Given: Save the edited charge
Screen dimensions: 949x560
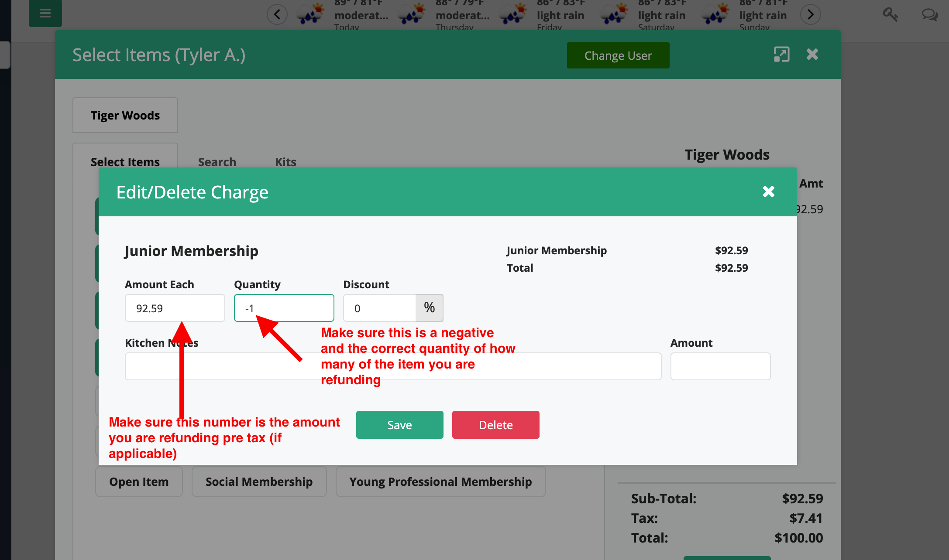Looking at the screenshot, I should click(399, 425).
